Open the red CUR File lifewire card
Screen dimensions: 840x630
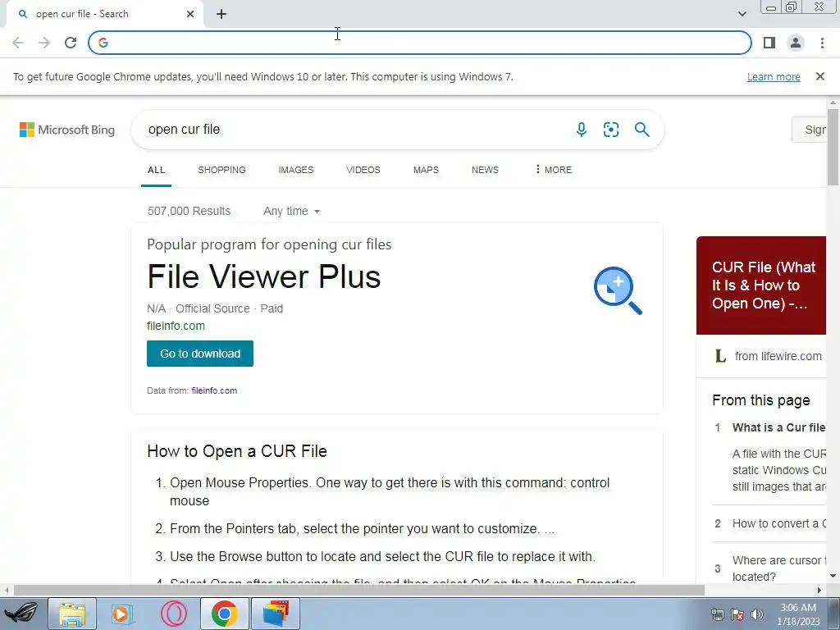click(761, 285)
